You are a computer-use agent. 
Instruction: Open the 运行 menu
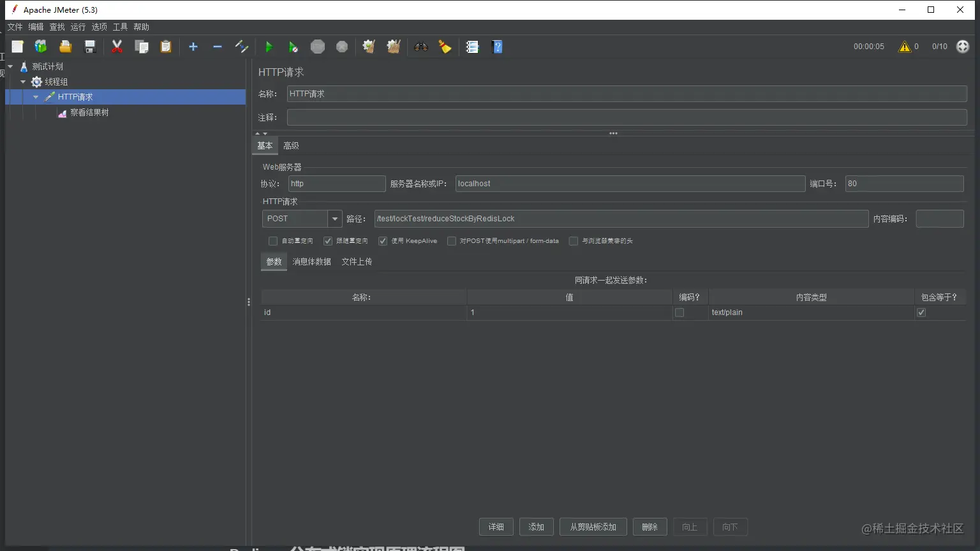78,27
